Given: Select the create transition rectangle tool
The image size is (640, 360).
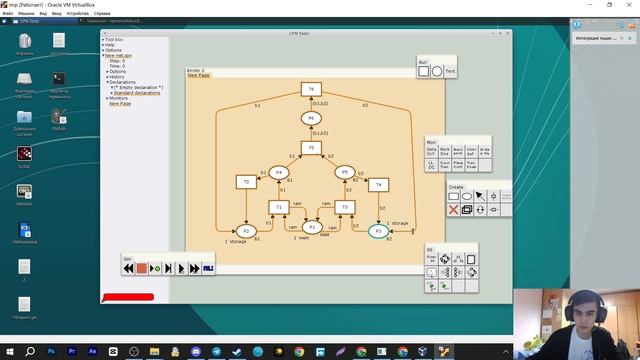Looking at the screenshot, I should pos(453,197).
